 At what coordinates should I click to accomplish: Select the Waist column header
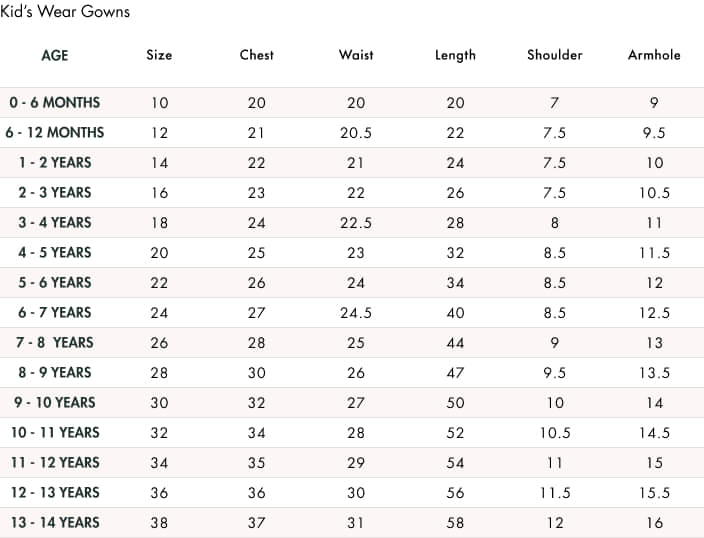(x=356, y=55)
